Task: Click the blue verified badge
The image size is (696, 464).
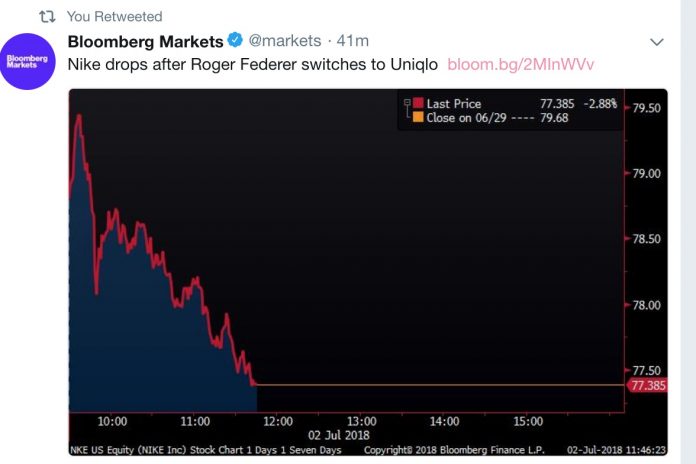Action: point(235,41)
